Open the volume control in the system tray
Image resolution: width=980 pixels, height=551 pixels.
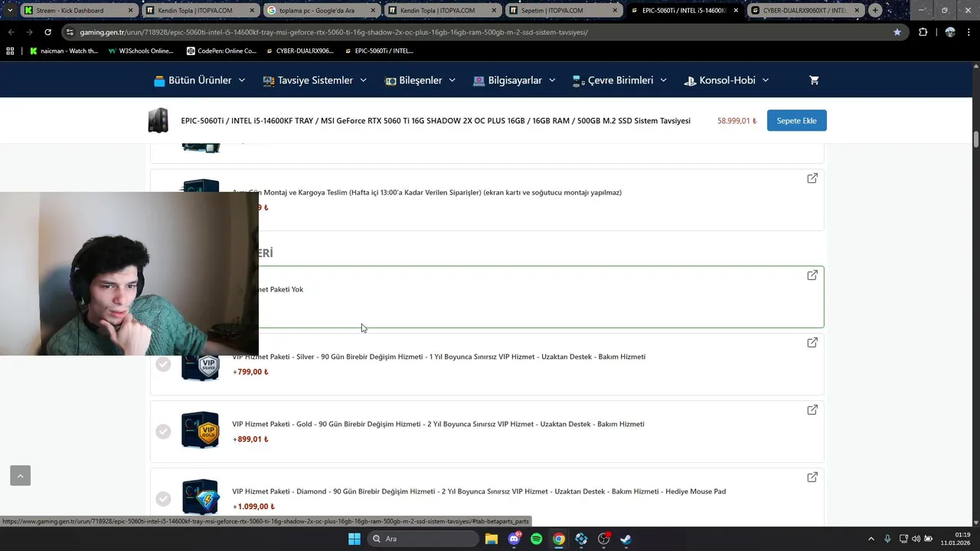[916, 539]
